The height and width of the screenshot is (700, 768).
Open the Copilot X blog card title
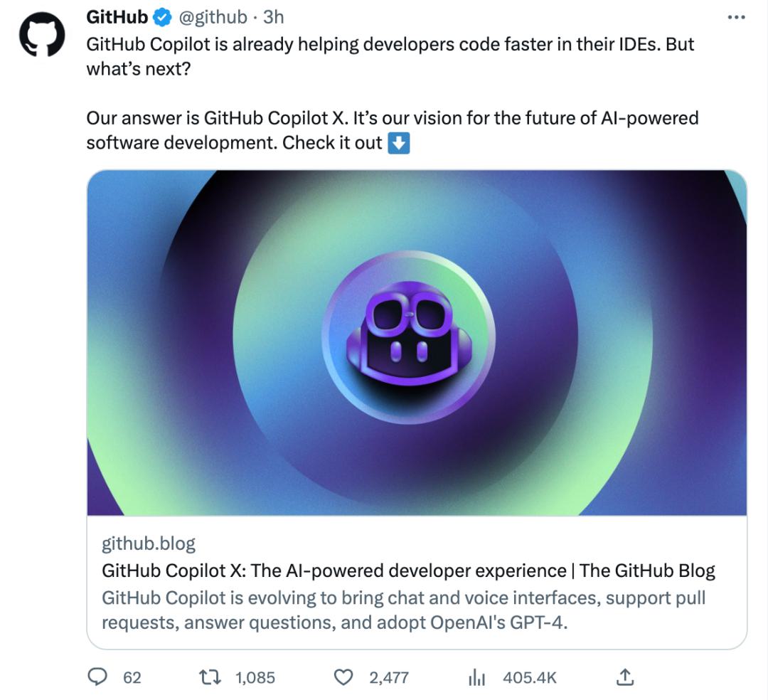coord(408,571)
